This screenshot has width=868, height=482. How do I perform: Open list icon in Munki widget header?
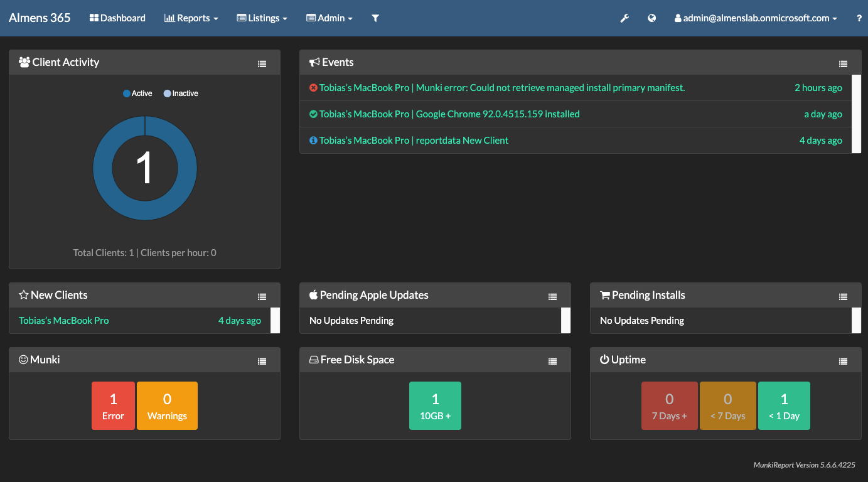[262, 361]
